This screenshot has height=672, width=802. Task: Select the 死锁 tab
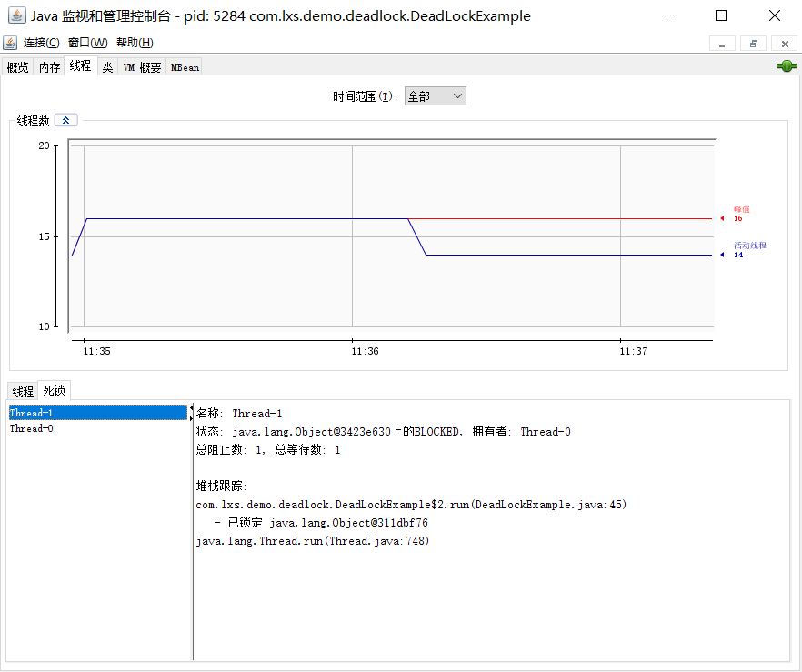coord(55,391)
